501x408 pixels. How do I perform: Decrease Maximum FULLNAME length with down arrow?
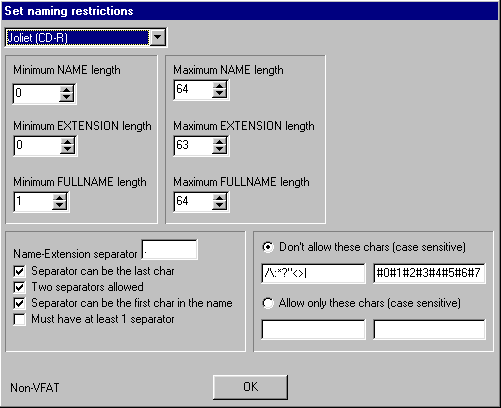pyautogui.click(x=219, y=205)
